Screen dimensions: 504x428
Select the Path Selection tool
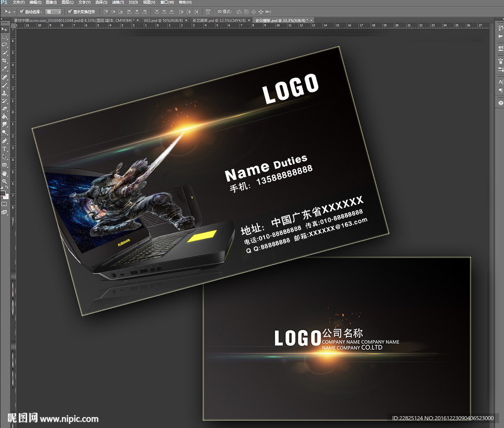tap(4, 157)
